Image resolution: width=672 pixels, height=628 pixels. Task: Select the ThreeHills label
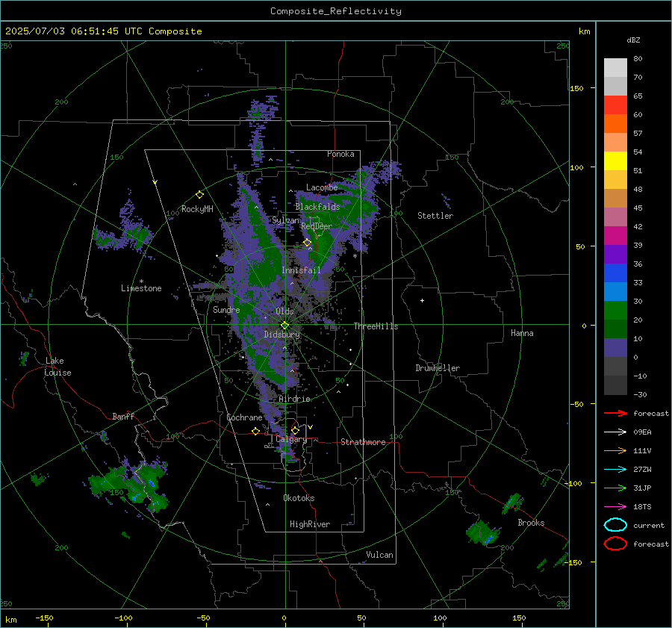click(x=376, y=326)
